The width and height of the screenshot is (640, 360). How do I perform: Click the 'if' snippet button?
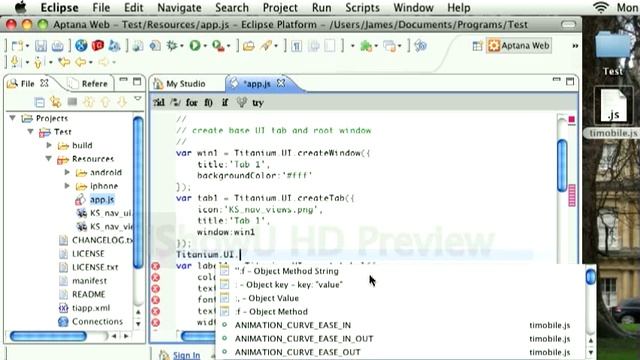pyautogui.click(x=225, y=103)
